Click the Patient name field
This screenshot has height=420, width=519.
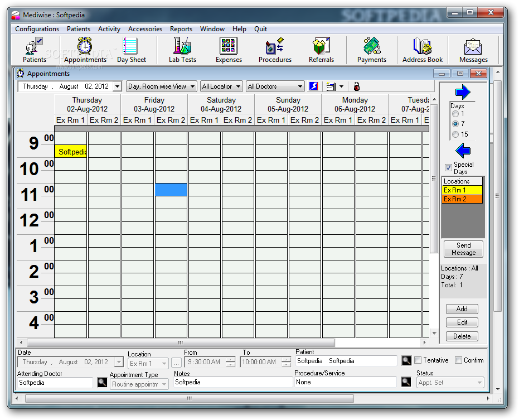pos(346,361)
